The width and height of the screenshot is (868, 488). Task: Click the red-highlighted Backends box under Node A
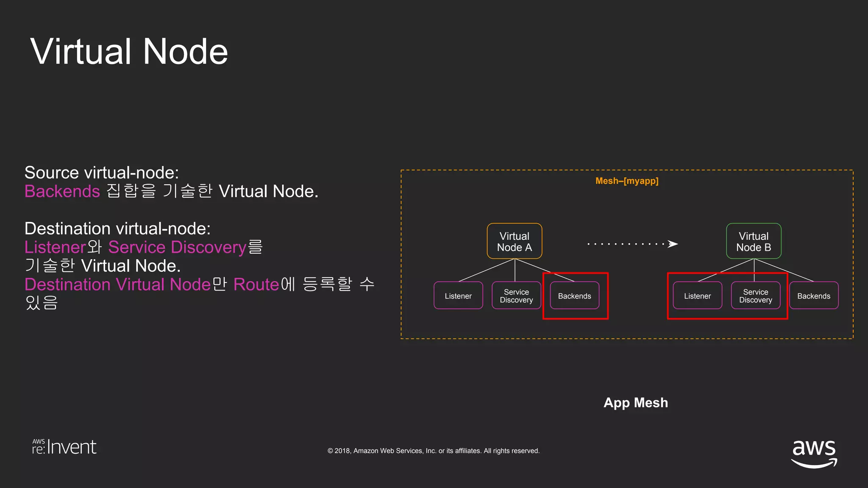click(574, 296)
